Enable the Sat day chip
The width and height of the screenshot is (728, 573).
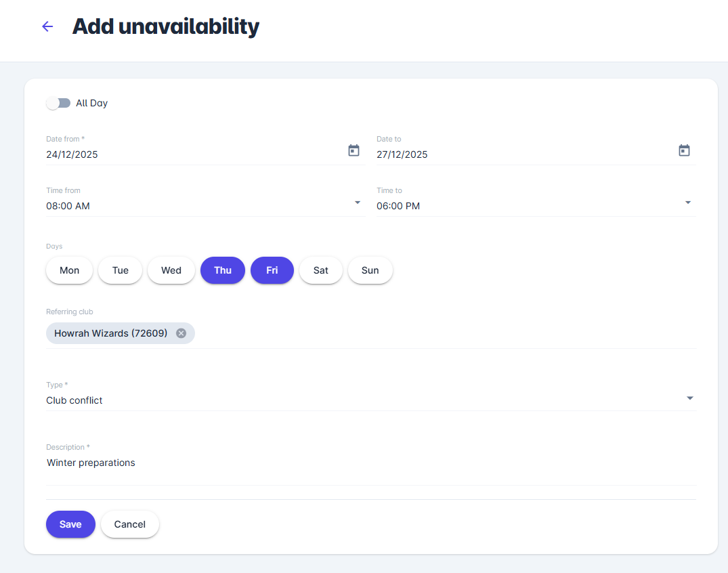[321, 270]
